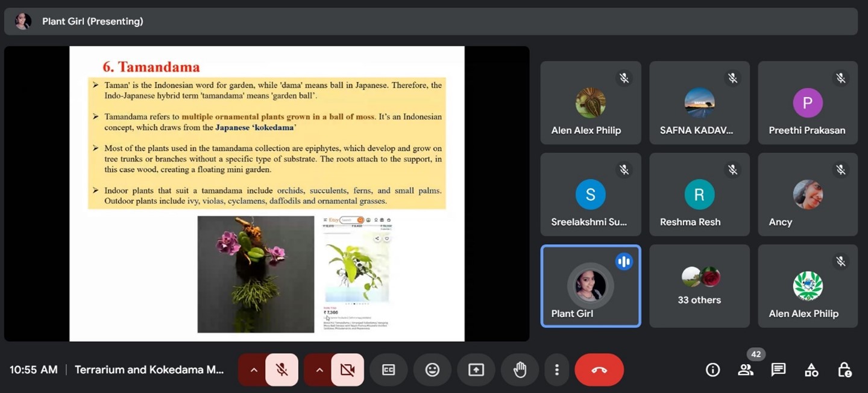The width and height of the screenshot is (868, 393).
Task: Turn on closed captions
Action: [388, 369]
